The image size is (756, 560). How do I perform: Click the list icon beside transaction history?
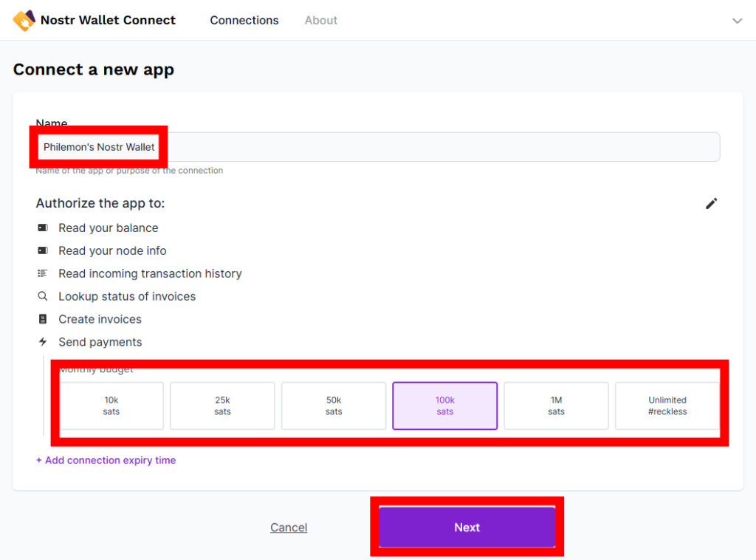[42, 273]
